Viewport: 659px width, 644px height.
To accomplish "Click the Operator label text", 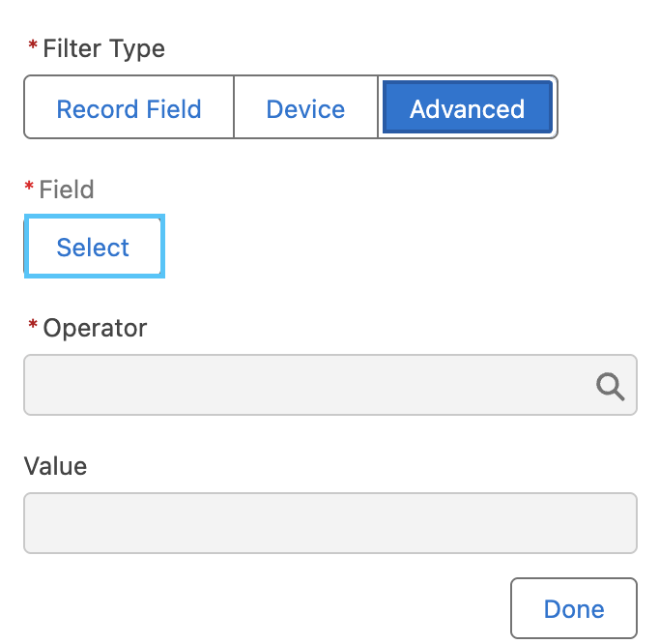I will pyautogui.click(x=95, y=328).
